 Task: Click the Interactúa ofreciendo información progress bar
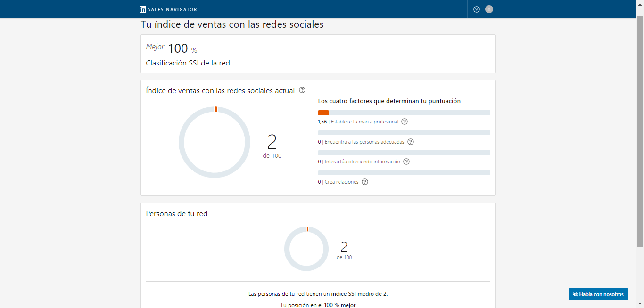[x=404, y=153]
